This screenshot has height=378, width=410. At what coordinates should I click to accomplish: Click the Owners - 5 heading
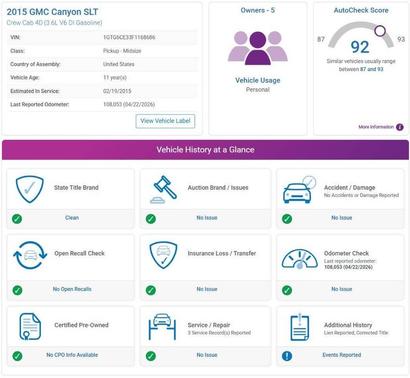[x=258, y=10]
